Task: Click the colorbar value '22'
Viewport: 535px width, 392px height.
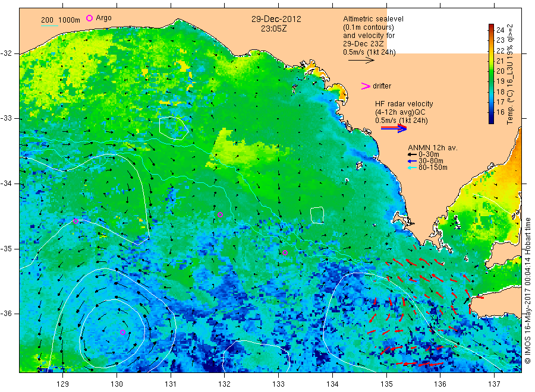Action: (x=500, y=50)
